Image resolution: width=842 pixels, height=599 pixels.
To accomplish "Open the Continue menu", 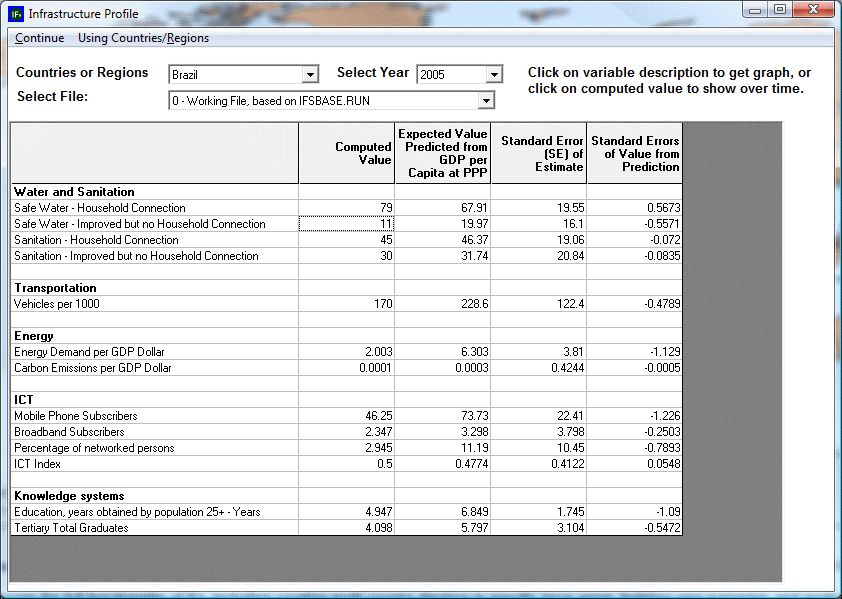I will click(39, 38).
